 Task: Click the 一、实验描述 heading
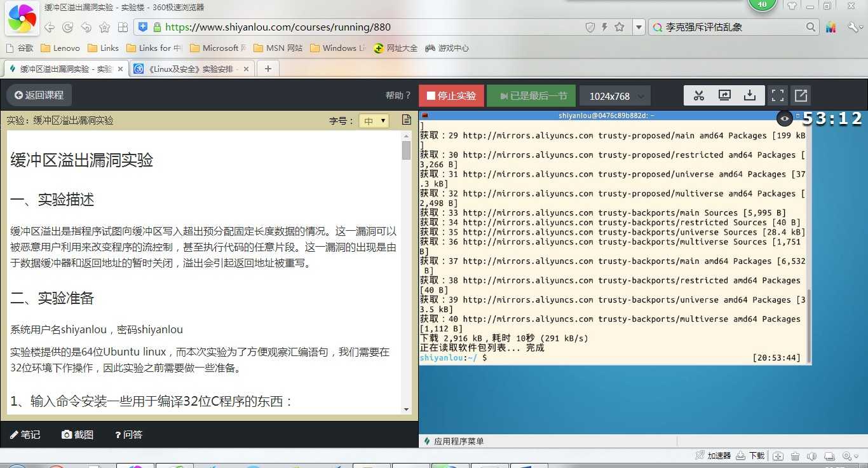click(x=52, y=200)
